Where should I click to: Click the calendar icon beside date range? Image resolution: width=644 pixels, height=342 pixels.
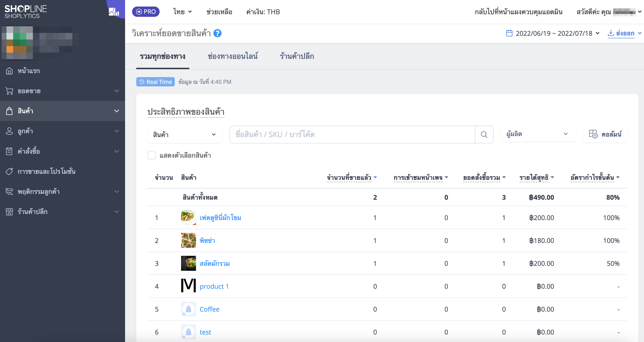509,33
